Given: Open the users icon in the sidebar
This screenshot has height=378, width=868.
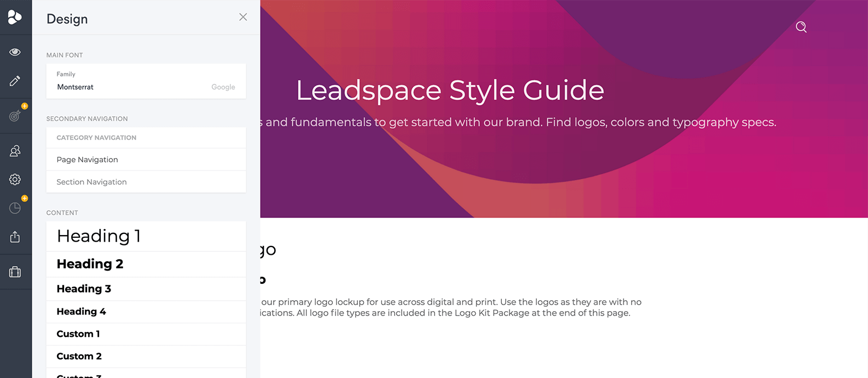Looking at the screenshot, I should (15, 151).
